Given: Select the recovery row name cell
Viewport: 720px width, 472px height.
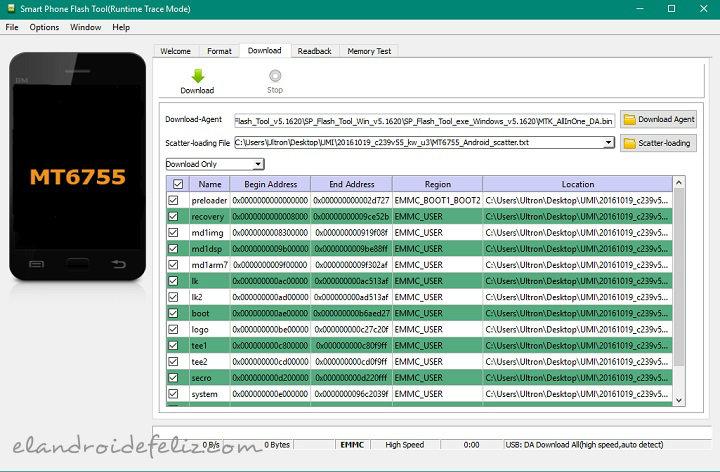Looking at the screenshot, I should click(209, 216).
